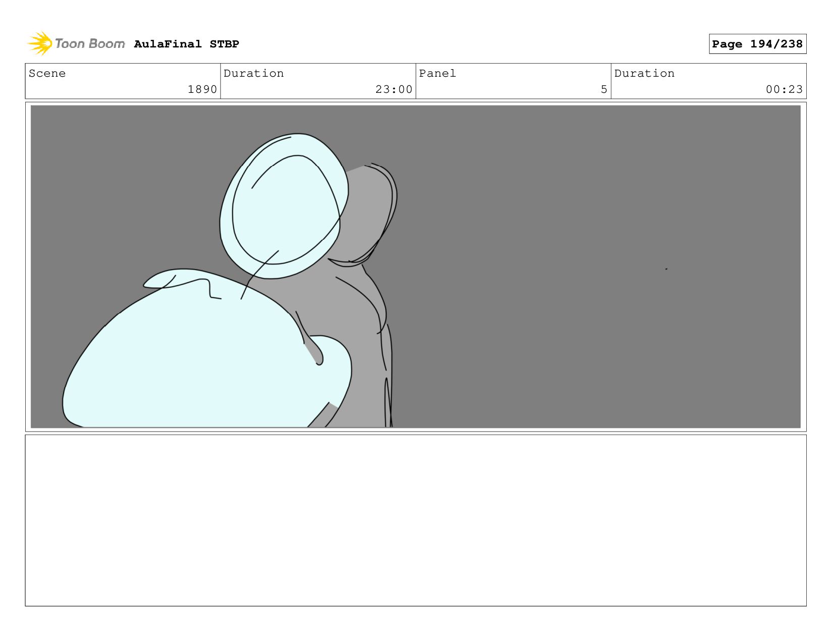The width and height of the screenshot is (832, 644).
Task: Click the storyboard panel drawing
Action: [415, 266]
